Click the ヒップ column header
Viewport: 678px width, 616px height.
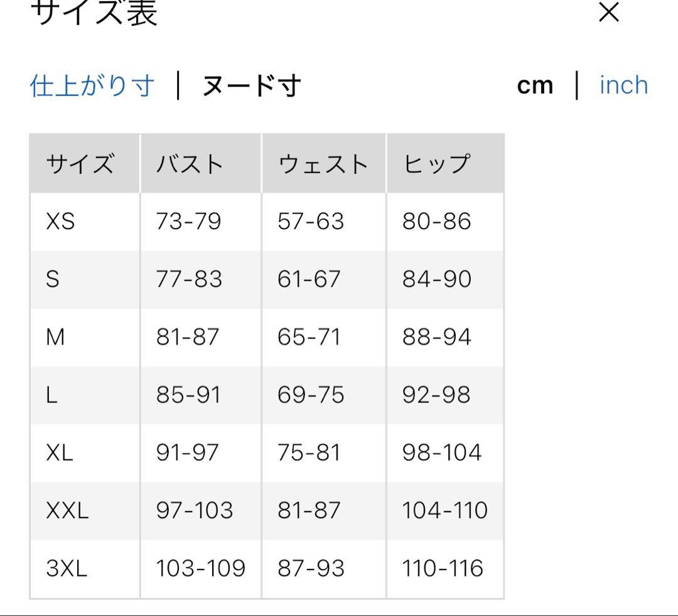pos(436,164)
